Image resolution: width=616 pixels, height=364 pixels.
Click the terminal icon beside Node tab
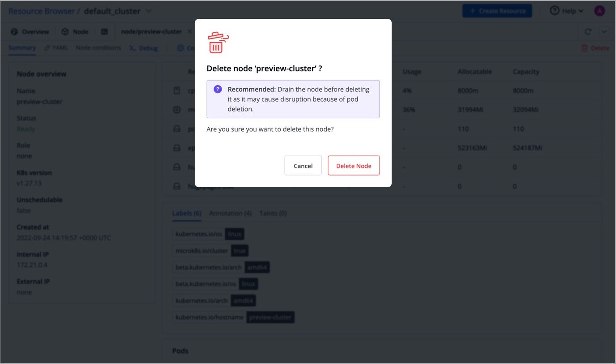[104, 32]
